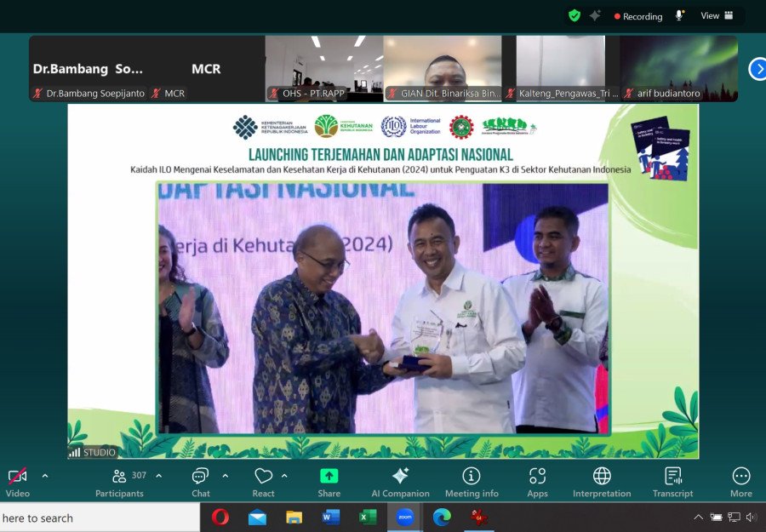766x532 pixels.
Task: Switch to Zoom in the taskbar
Action: tap(404, 517)
